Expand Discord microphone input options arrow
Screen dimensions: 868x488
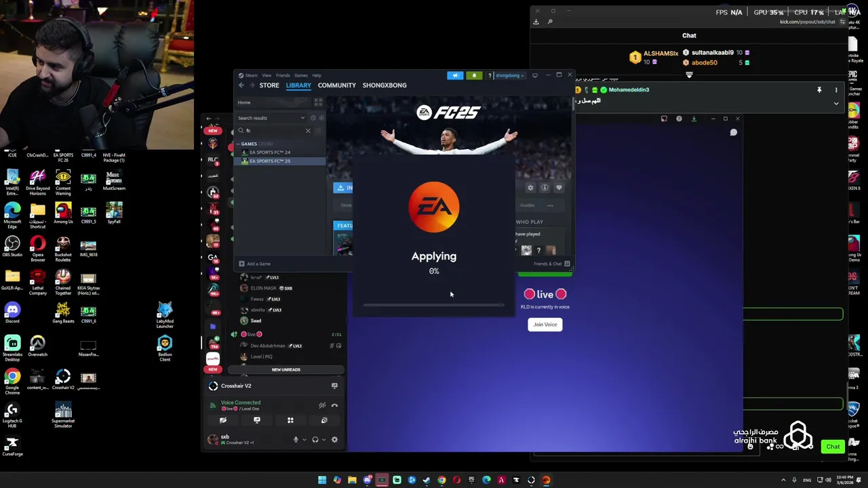[x=304, y=440]
